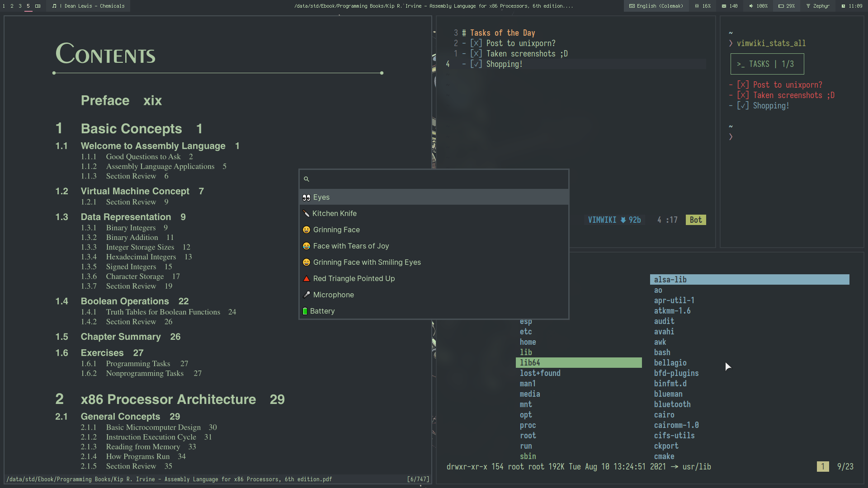Select the 'bluetooth' entry in the preview column
The height and width of the screenshot is (488, 868).
coord(672,404)
